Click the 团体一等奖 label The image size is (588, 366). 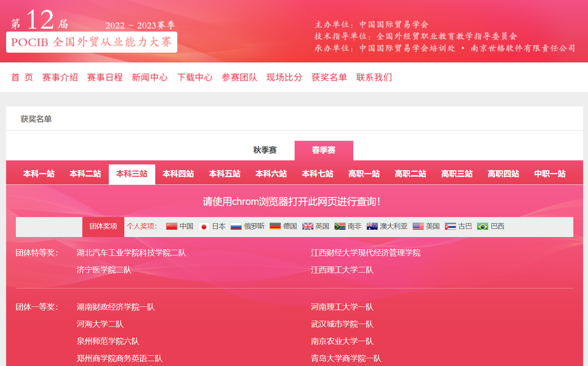pyautogui.click(x=37, y=307)
